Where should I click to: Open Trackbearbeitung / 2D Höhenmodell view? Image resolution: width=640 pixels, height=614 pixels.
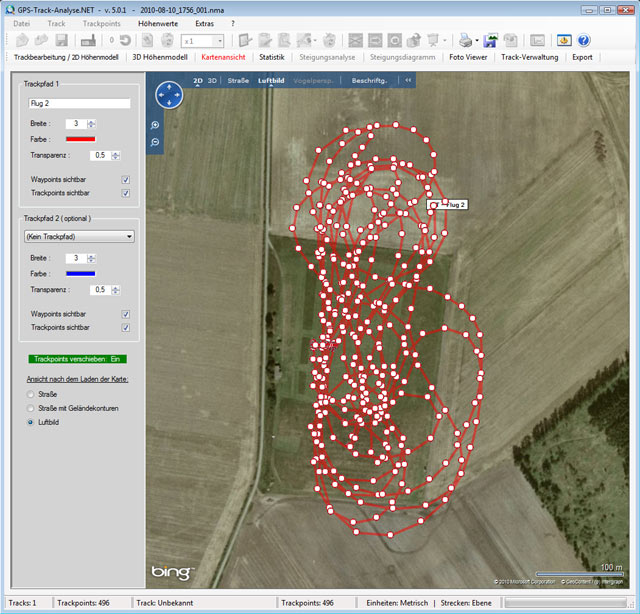click(66, 57)
